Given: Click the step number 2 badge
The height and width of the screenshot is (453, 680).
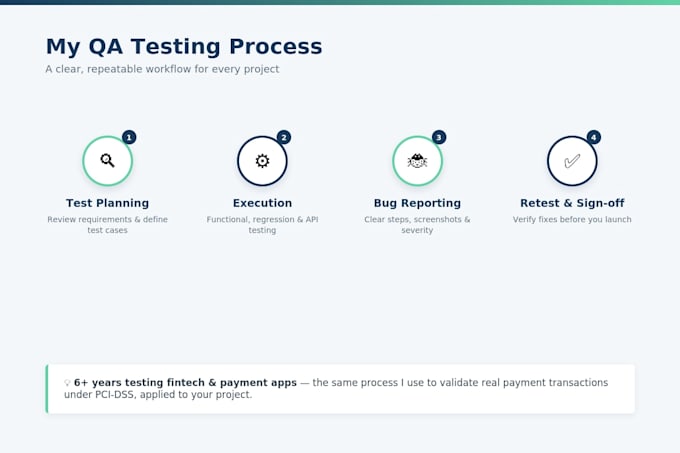Looking at the screenshot, I should coord(284,137).
